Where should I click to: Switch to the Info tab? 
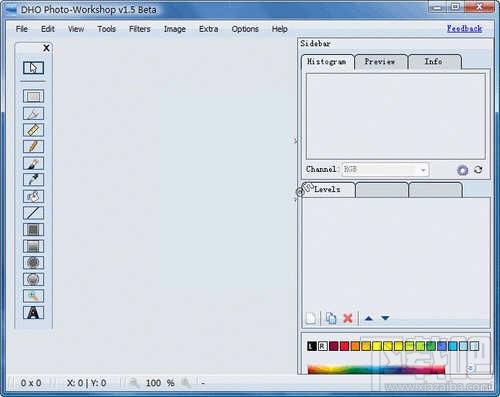[434, 62]
